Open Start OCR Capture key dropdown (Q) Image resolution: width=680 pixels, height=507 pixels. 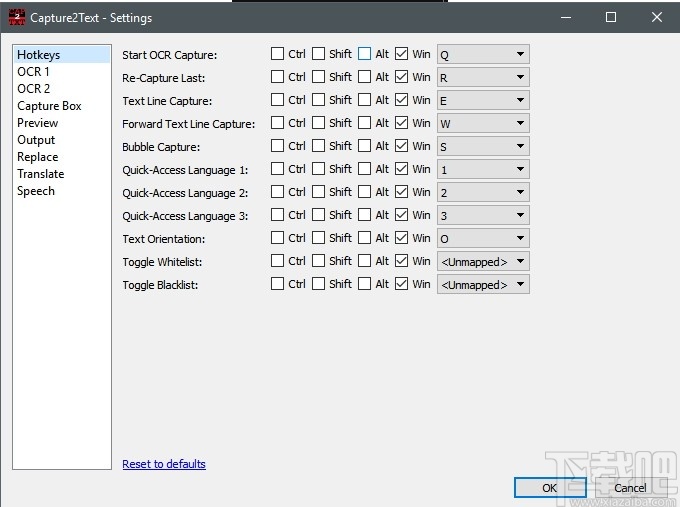coord(483,54)
